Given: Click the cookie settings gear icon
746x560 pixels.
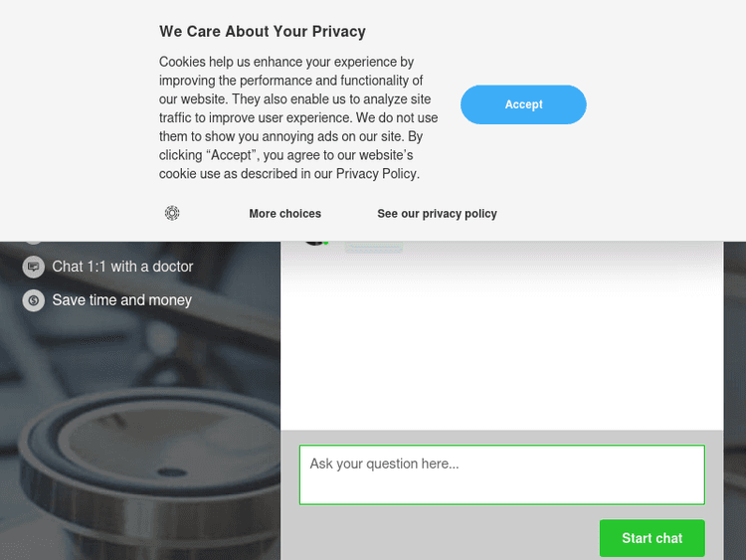Looking at the screenshot, I should [x=172, y=213].
